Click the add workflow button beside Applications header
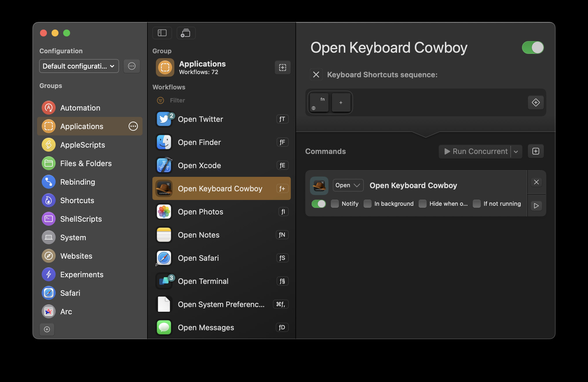The image size is (588, 382). point(282,67)
